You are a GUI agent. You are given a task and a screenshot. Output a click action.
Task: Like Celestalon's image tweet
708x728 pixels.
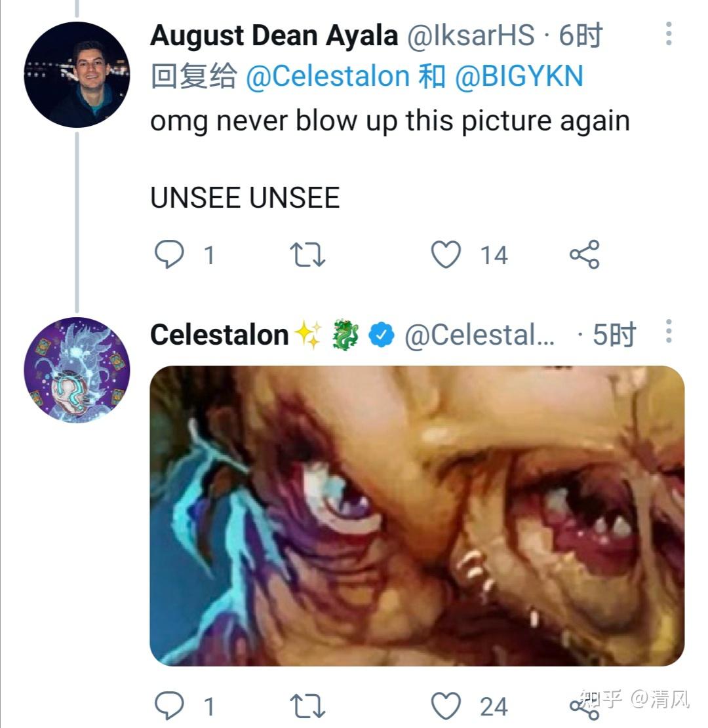446,706
